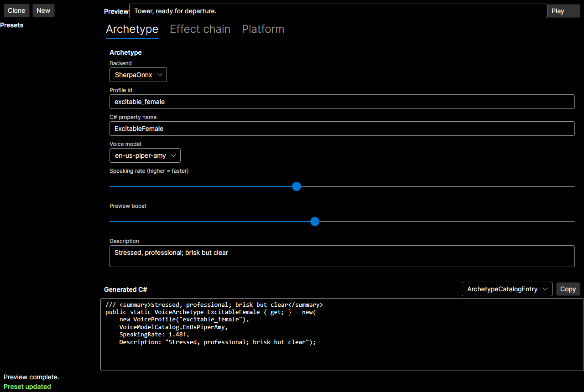This screenshot has width=584, height=392.
Task: Click the 'Preset updated' status message
Action: click(27, 387)
